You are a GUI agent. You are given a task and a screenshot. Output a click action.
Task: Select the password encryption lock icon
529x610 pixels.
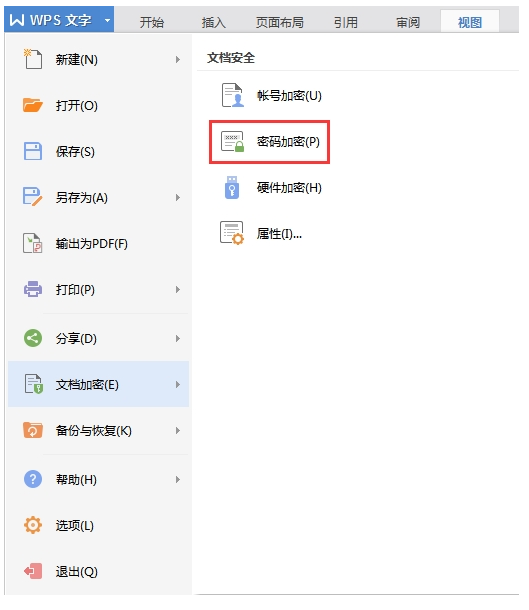point(232,142)
